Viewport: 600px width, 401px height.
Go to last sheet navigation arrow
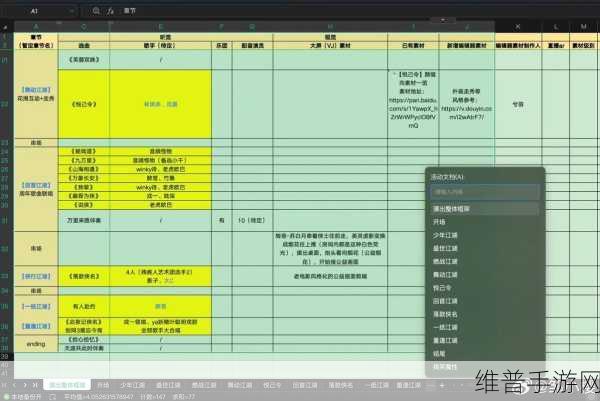click(35, 385)
